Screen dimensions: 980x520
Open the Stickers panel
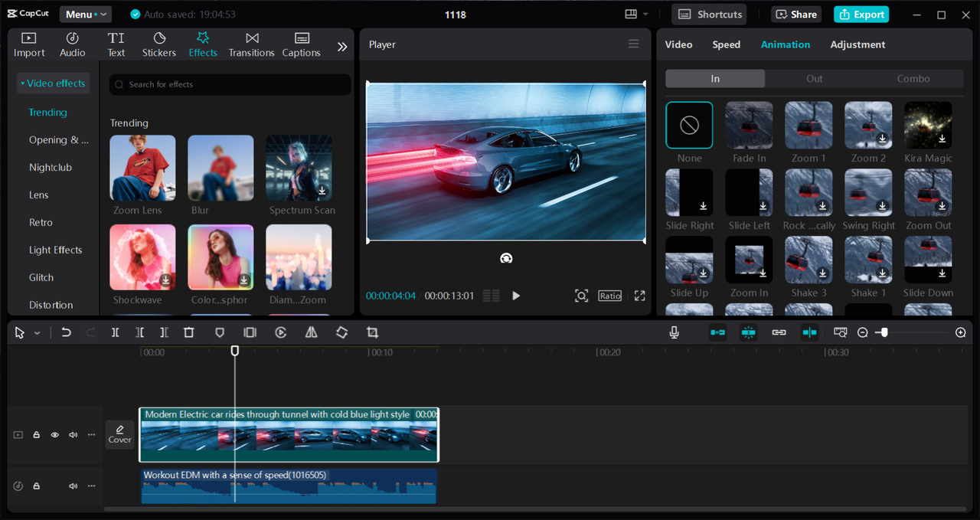[159, 45]
